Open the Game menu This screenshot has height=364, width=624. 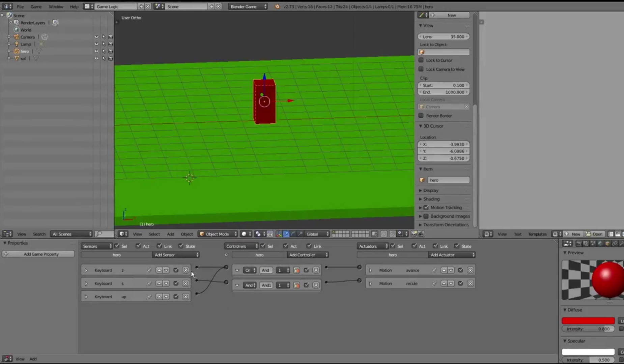coord(36,6)
